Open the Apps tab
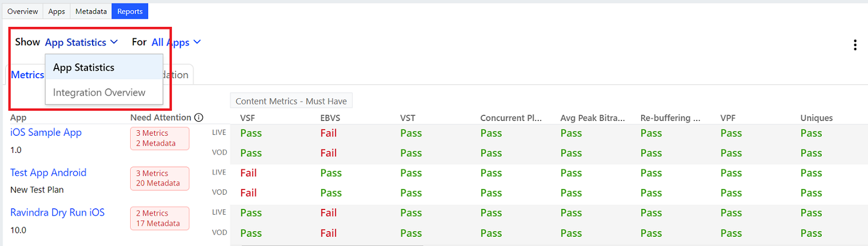 57,11
